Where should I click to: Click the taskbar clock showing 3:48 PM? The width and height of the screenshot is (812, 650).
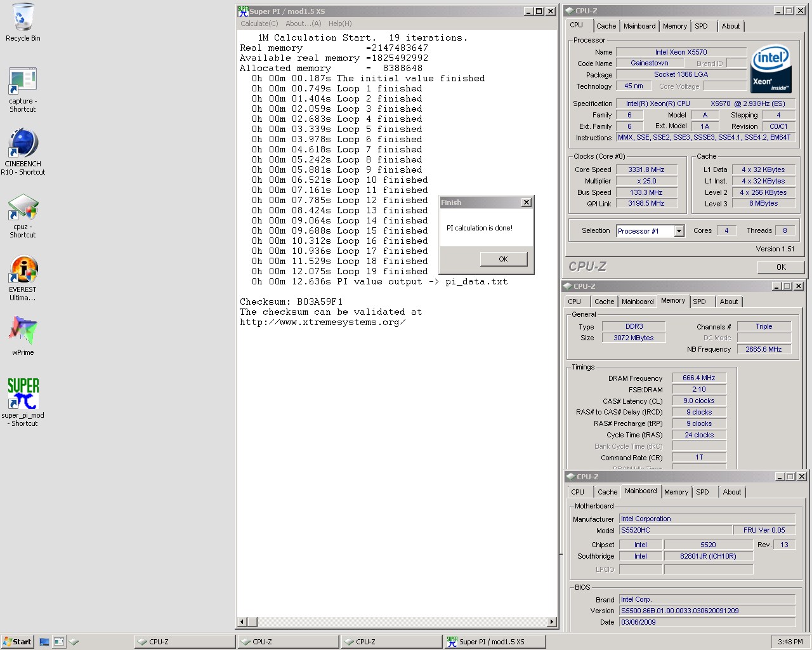(x=790, y=642)
